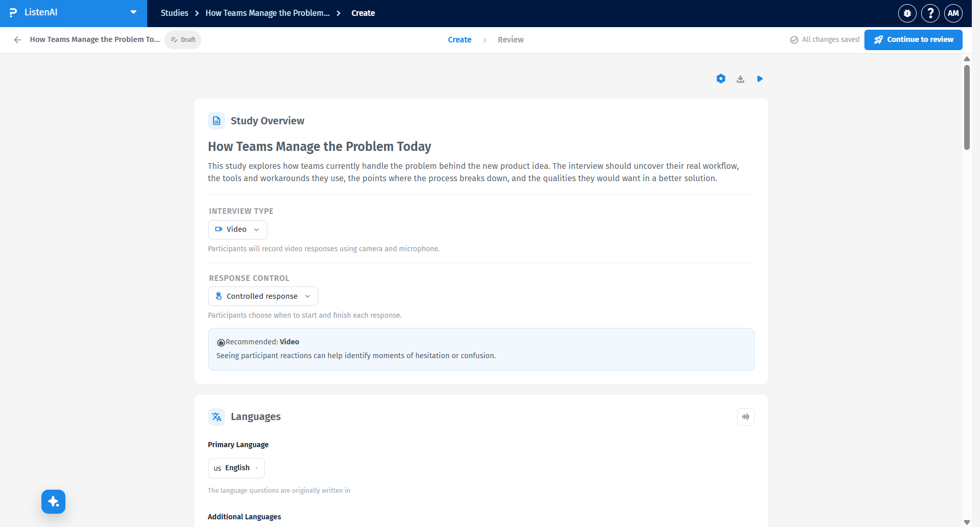
Task: Open the ListenAI workspace dropdown arrow
Action: pyautogui.click(x=133, y=12)
